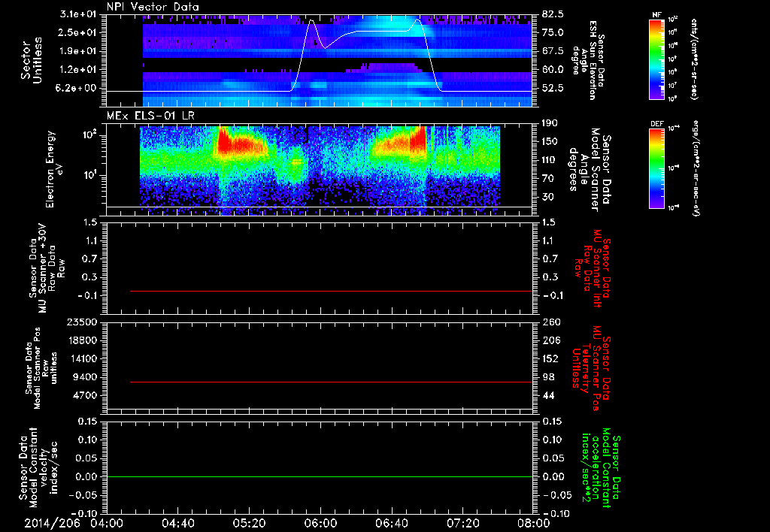
Task: Click the '152' Scanner Pos Telemetry tick
Action: point(551,358)
